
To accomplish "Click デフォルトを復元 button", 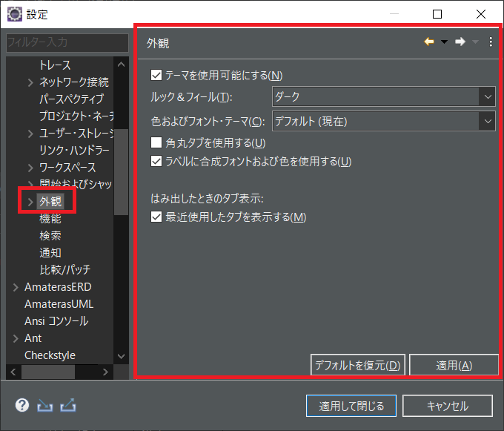I will click(357, 365).
